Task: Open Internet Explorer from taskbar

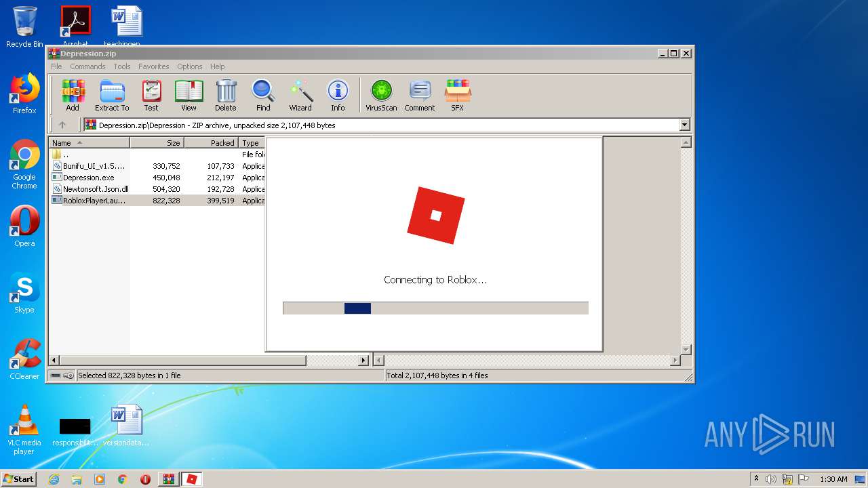Action: 54,479
